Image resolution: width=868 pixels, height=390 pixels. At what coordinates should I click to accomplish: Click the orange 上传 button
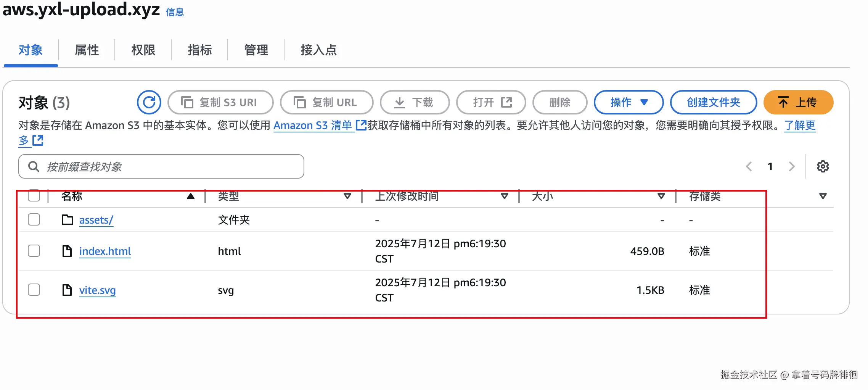tap(798, 102)
